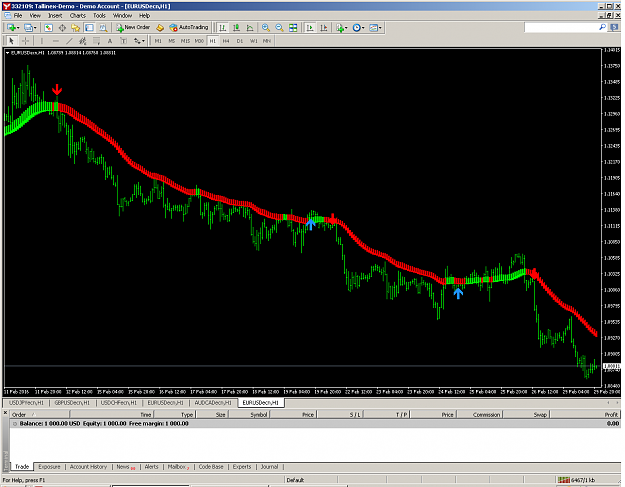Switch chart to MN timeframe
The image size is (625, 487).
(267, 41)
